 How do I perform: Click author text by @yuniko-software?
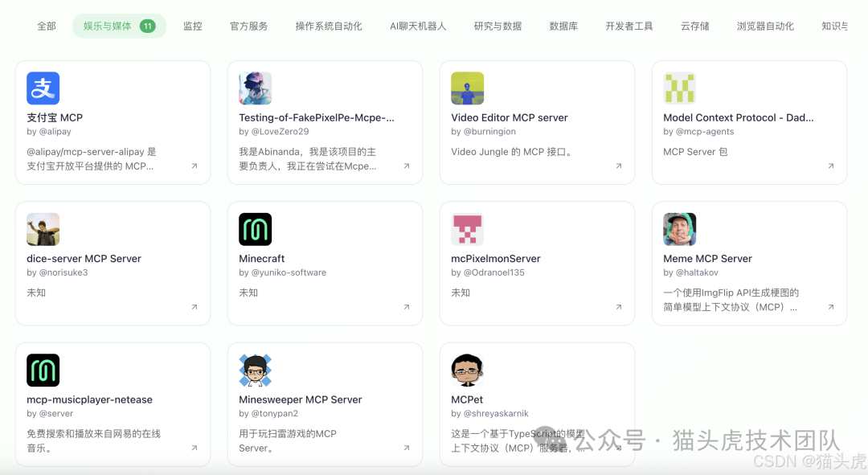283,273
